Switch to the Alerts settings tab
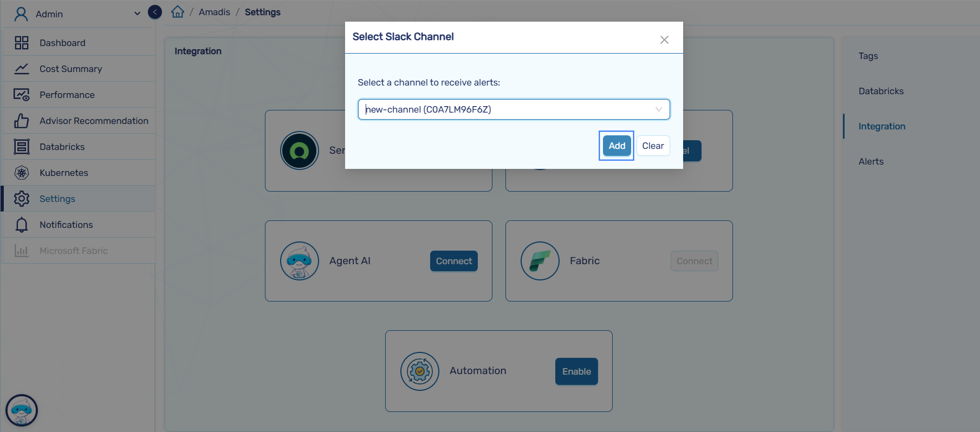980x432 pixels. tap(871, 161)
